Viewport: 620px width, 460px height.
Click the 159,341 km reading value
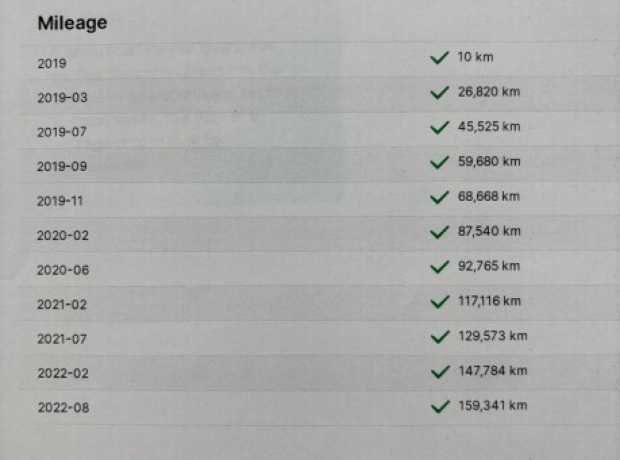[x=493, y=405]
